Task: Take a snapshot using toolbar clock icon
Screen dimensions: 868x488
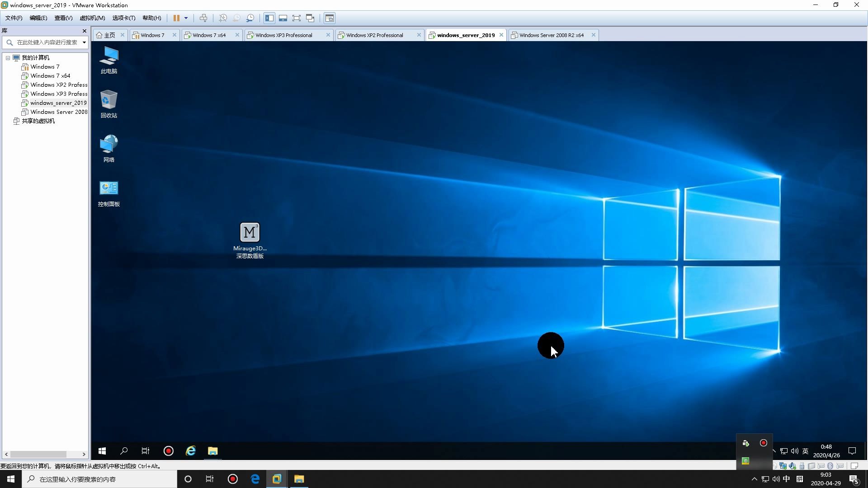Action: point(223,18)
